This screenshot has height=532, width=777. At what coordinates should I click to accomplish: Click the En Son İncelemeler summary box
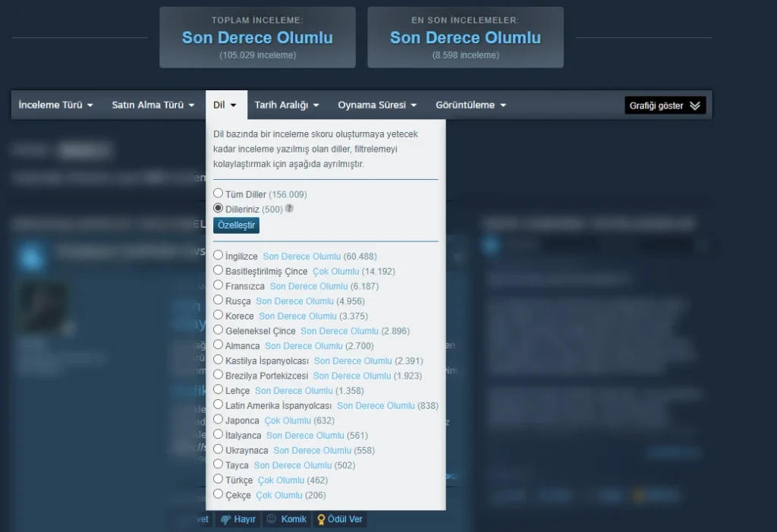click(465, 38)
